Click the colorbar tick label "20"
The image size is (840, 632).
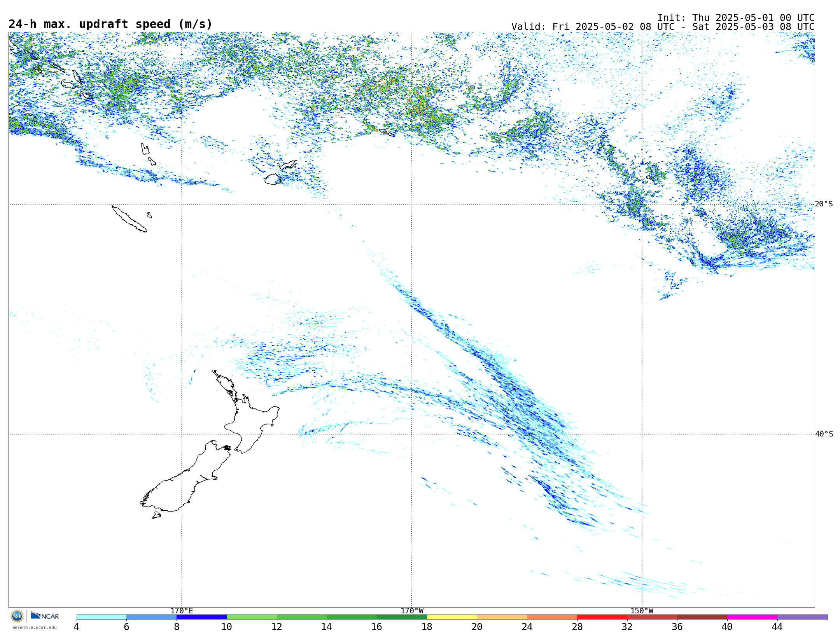click(477, 627)
